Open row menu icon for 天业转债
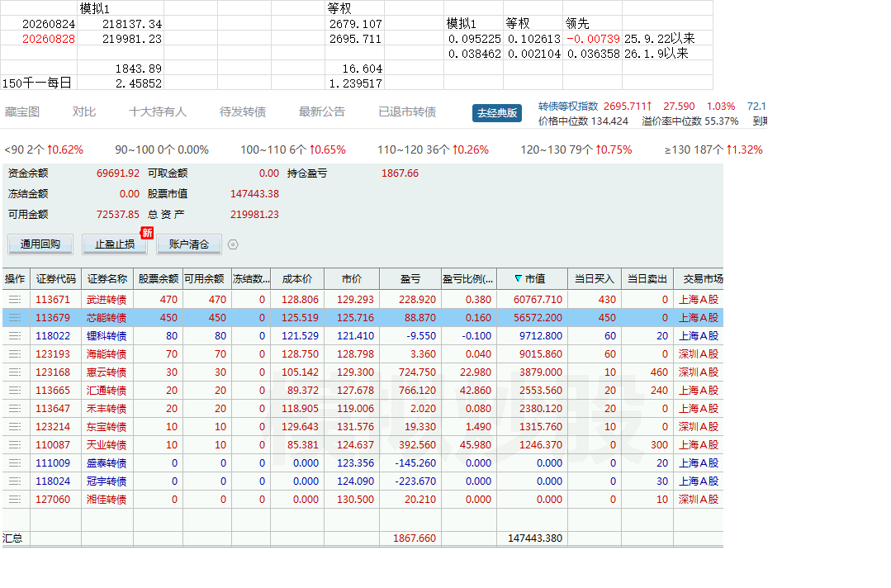The height and width of the screenshot is (588, 891). [x=15, y=445]
